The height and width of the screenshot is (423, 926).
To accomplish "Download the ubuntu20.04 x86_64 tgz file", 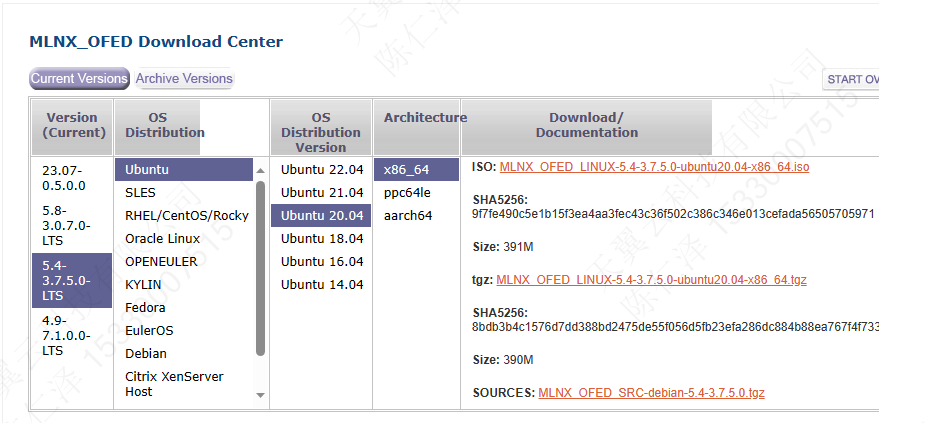I will 651,280.
